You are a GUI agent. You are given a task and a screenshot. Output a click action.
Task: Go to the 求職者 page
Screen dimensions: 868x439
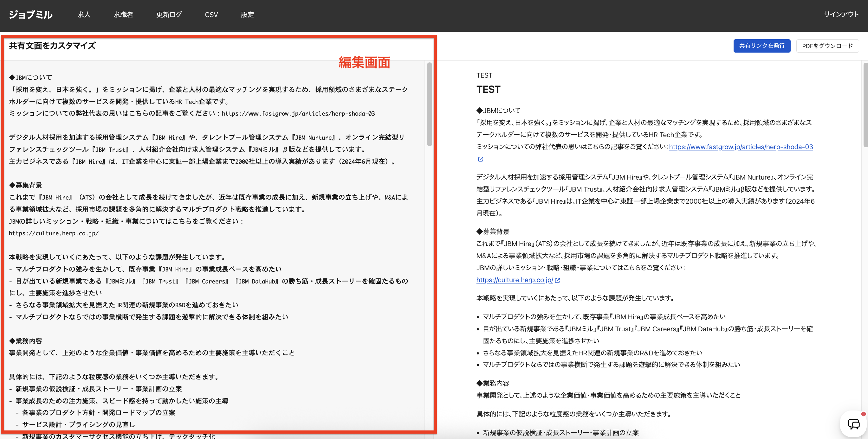tap(123, 15)
